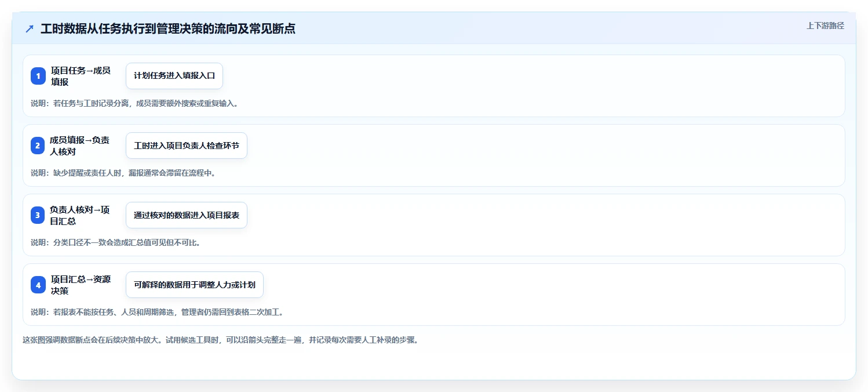Click the arrow icon beside the flow title
This screenshot has height=392, width=868.
tap(30, 28)
